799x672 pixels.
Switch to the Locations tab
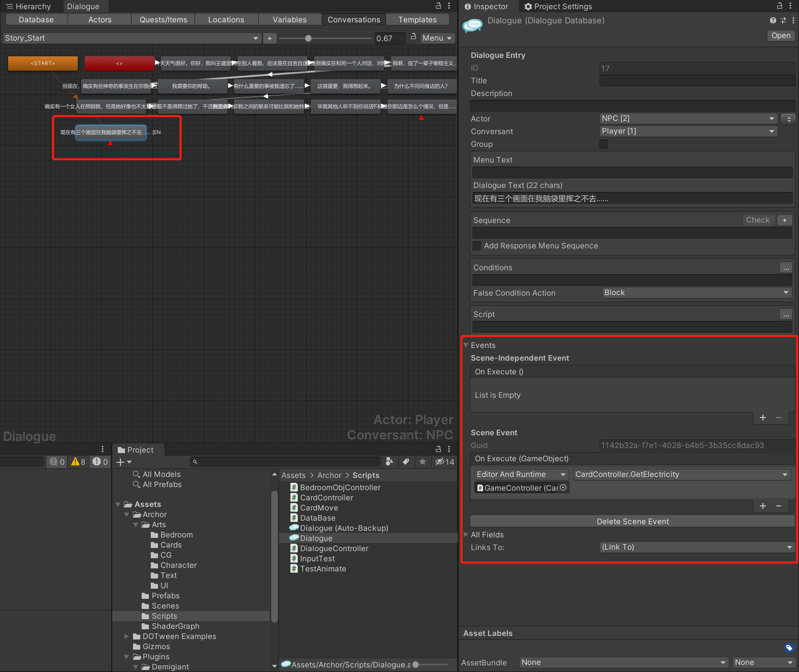pyautogui.click(x=226, y=19)
